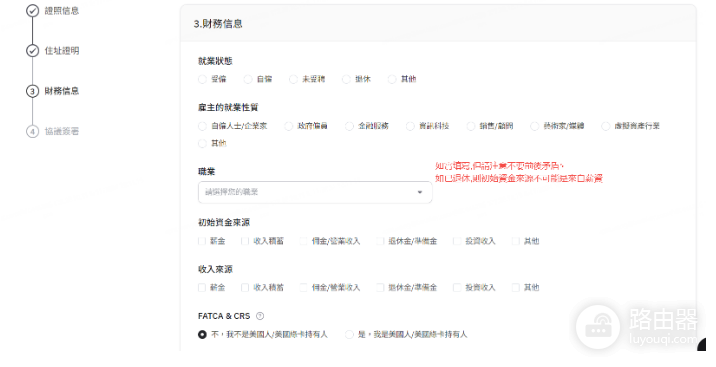
Task: Choose 虛擬資產行業 employer nature
Action: [x=605, y=126]
